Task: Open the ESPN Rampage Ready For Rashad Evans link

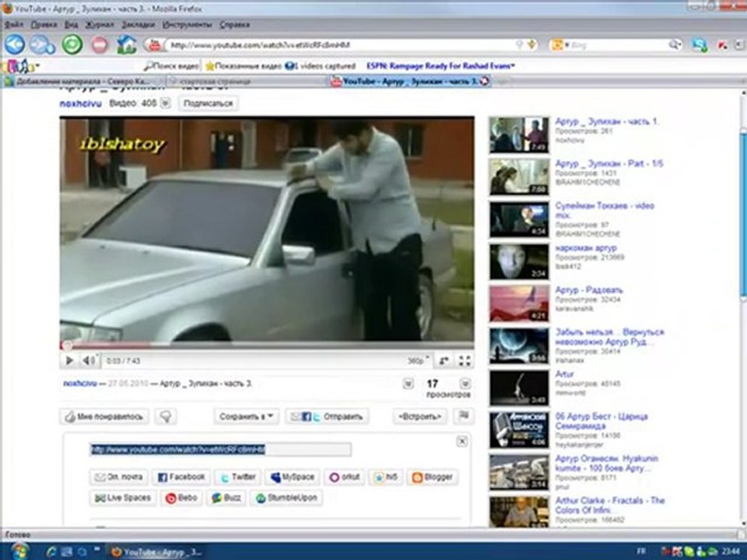Action: [x=440, y=65]
